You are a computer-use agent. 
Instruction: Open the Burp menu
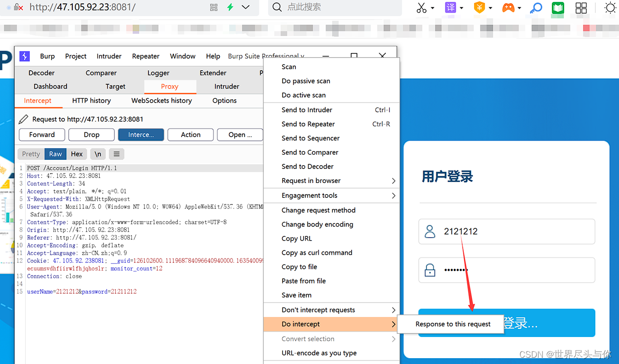coord(47,56)
